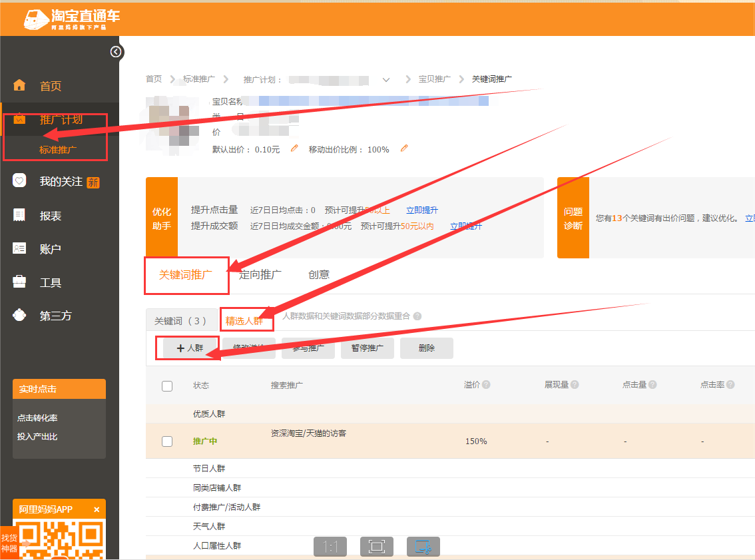Click the 首页 home icon in sidebar
755x560 pixels.
19,85
